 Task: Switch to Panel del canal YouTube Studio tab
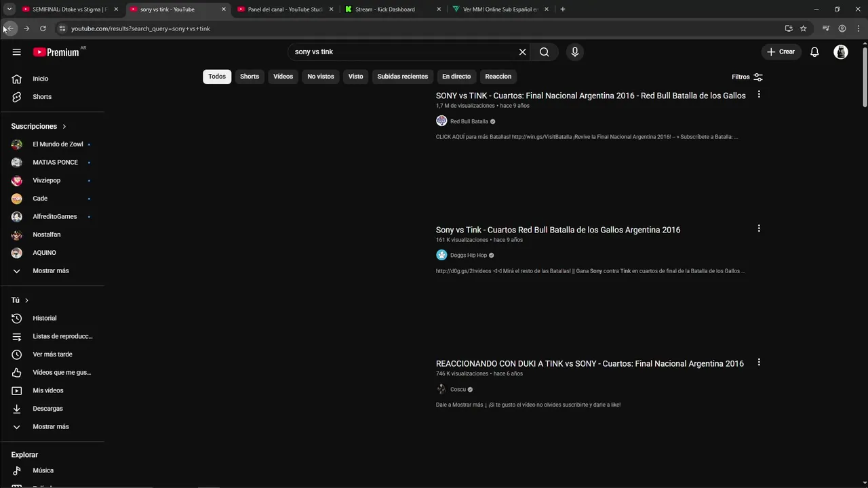click(x=285, y=9)
